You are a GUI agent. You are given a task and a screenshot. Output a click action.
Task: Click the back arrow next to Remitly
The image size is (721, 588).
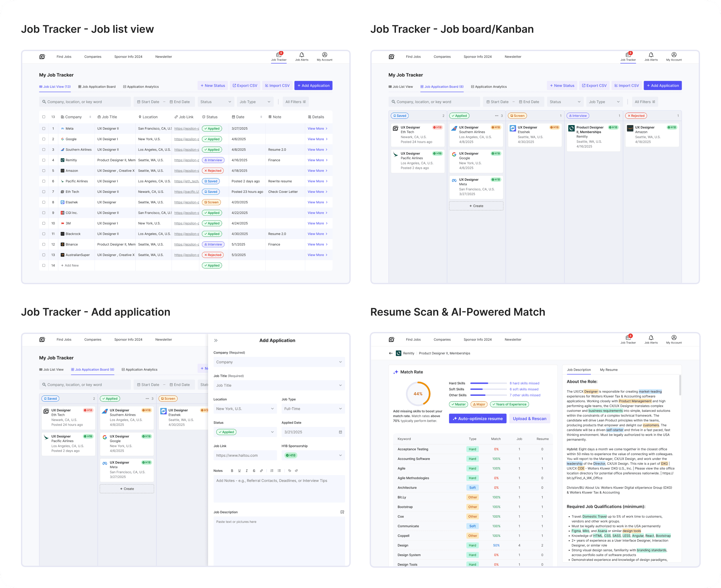391,353
